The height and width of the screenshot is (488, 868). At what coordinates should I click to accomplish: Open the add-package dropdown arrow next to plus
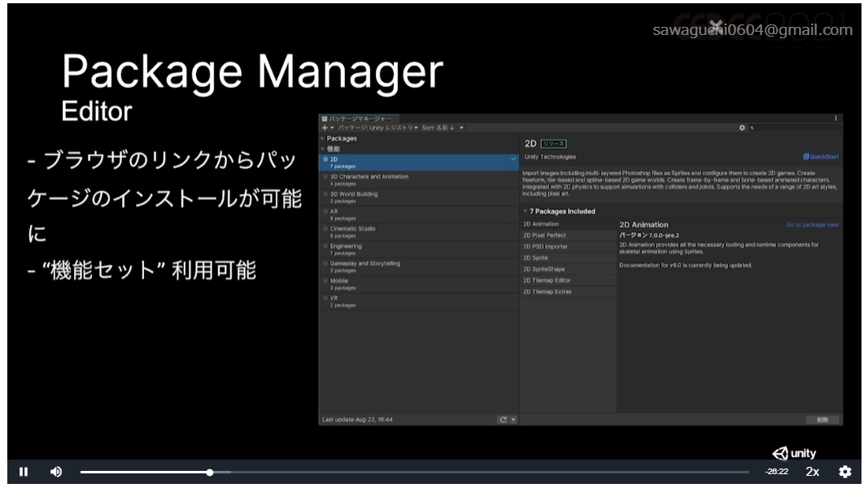coord(332,128)
